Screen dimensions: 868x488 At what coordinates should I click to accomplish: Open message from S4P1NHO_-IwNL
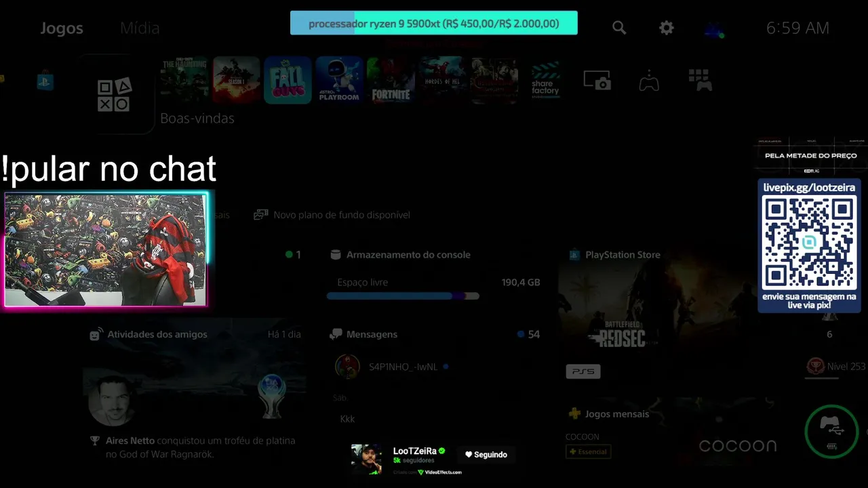[x=403, y=367]
